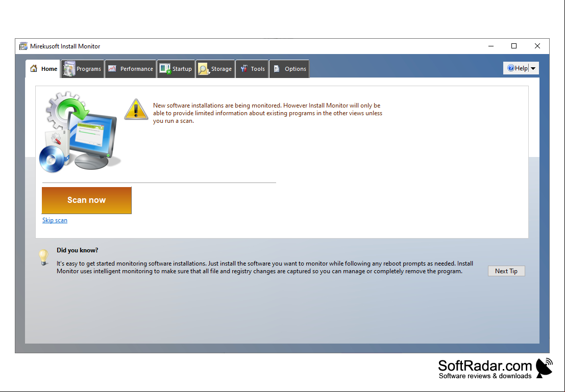This screenshot has height=392, width=565.
Task: Close the Mirekusoft Install Monitor window
Action: point(537,46)
